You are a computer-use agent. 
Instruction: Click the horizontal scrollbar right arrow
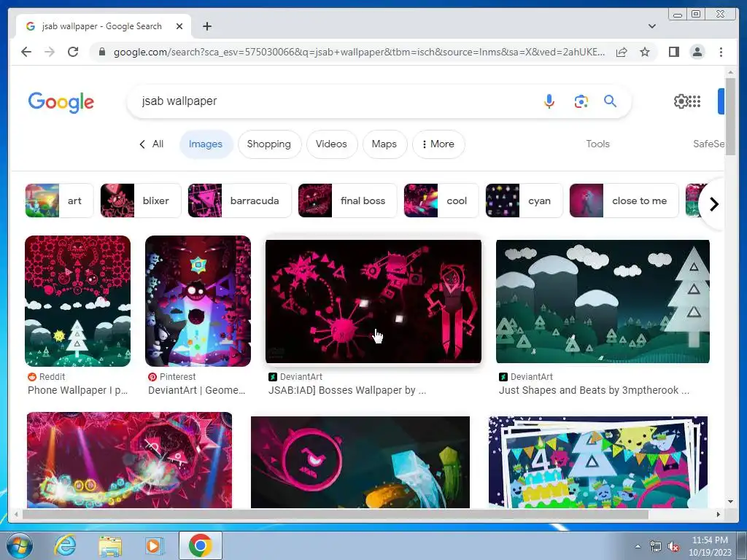pyautogui.click(x=719, y=514)
